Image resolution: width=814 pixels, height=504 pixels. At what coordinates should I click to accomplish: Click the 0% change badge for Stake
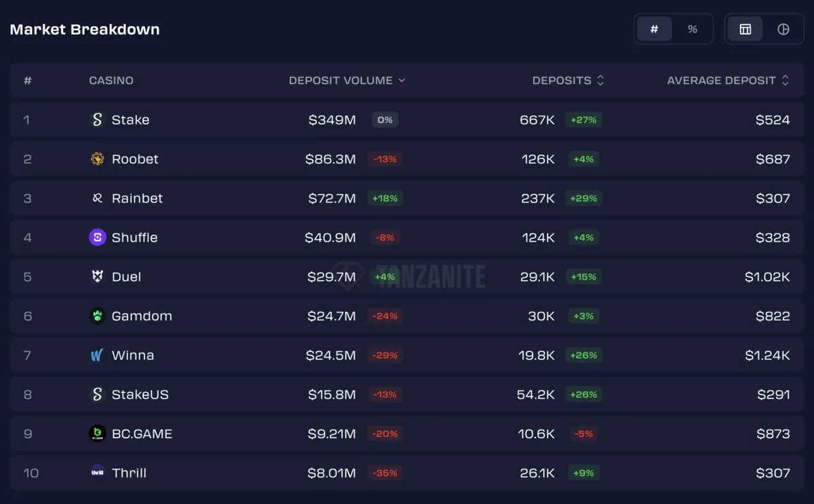pos(385,119)
